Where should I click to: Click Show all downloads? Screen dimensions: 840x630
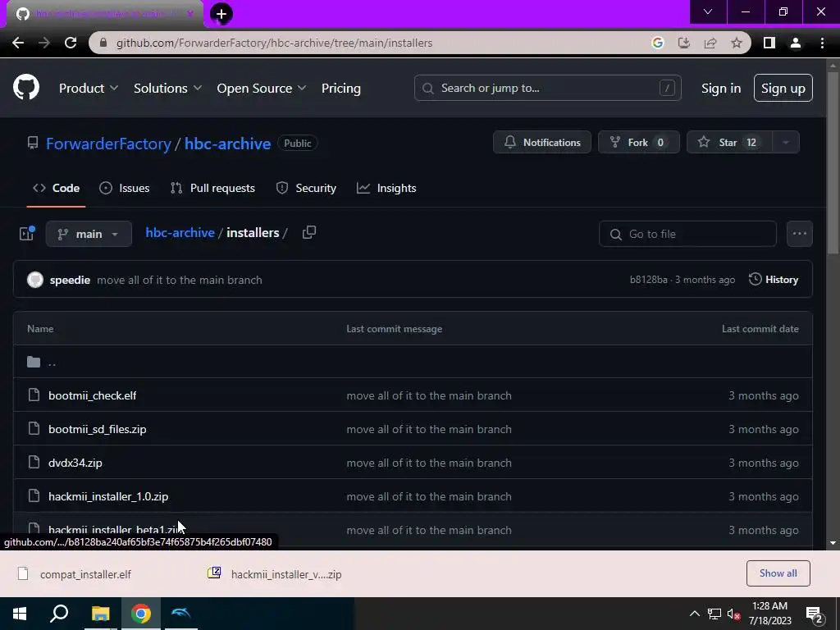[778, 573]
